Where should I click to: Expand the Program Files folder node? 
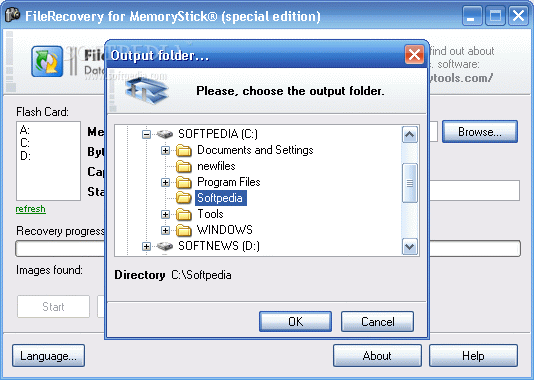(165, 183)
